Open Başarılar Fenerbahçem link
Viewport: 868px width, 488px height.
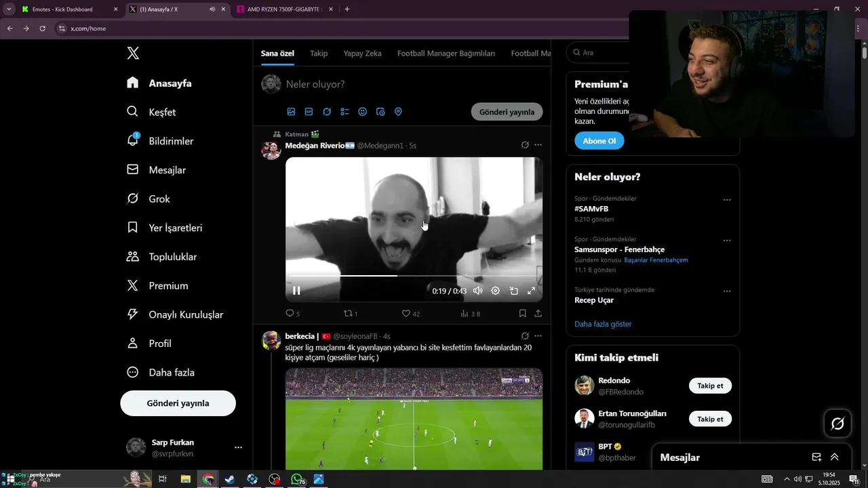coord(656,260)
